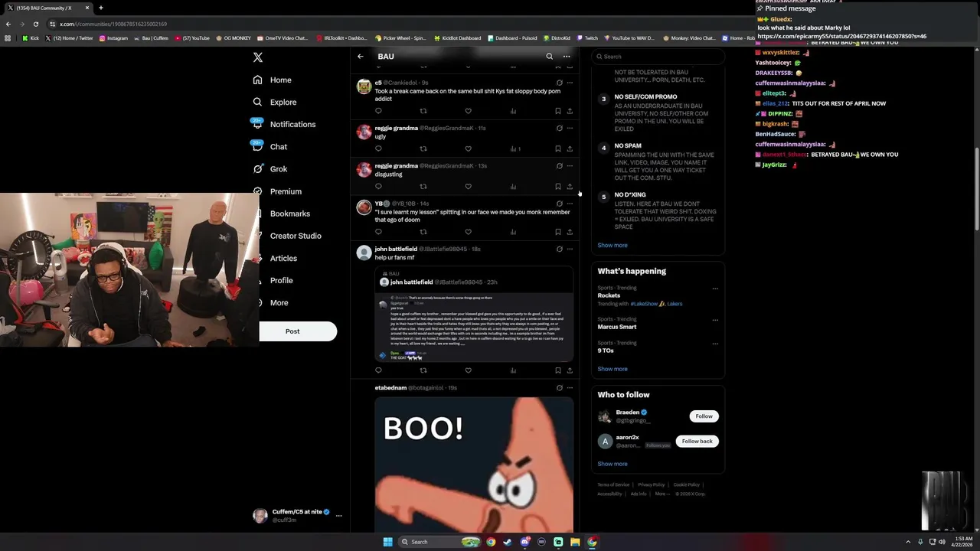The image size is (980, 551).
Task: Open the KickBot Dashboard bookmark
Action: (x=459, y=37)
